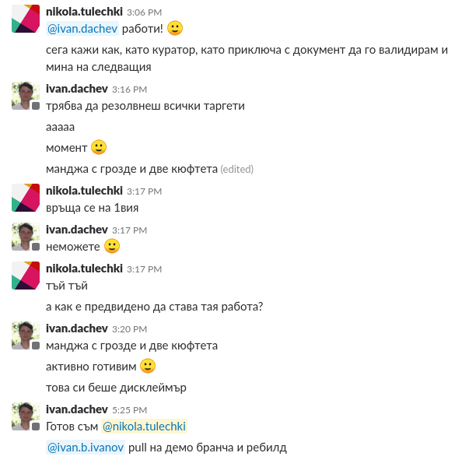
Task: Click ivan.dachev's avatar at 3:16 PM message
Action: coord(26,96)
